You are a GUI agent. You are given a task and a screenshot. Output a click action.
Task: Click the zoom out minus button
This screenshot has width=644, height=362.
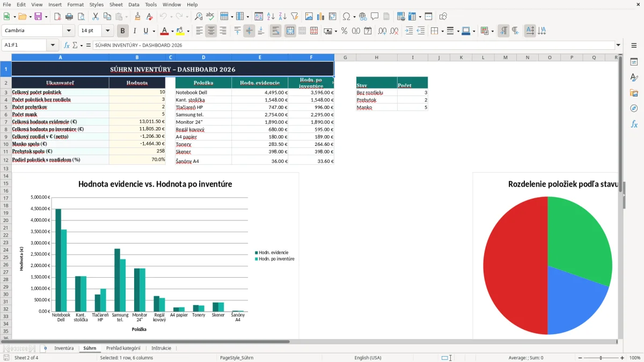(x=580, y=358)
